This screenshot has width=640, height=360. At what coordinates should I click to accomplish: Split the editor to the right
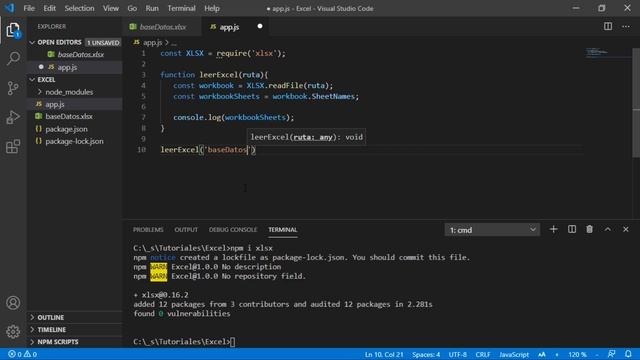608,27
